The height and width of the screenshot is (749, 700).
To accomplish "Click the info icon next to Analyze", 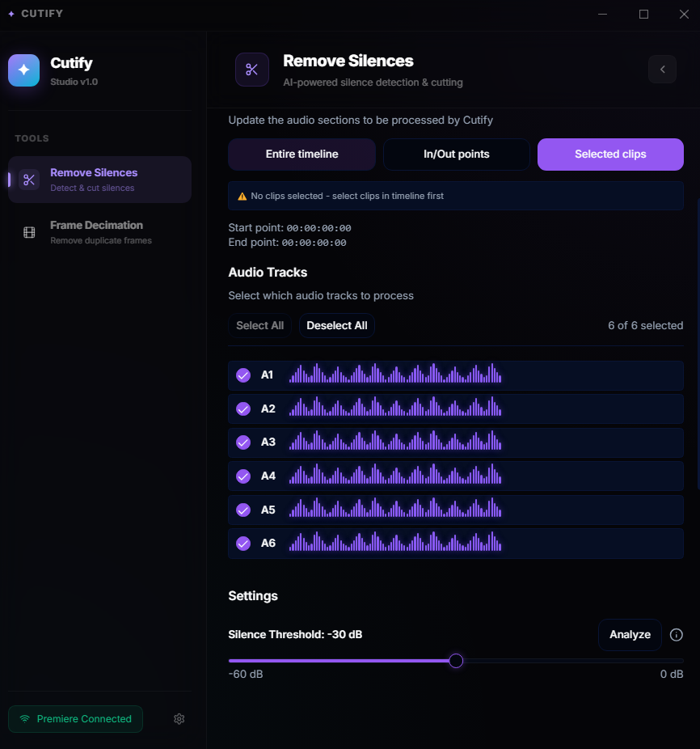I will pos(676,635).
